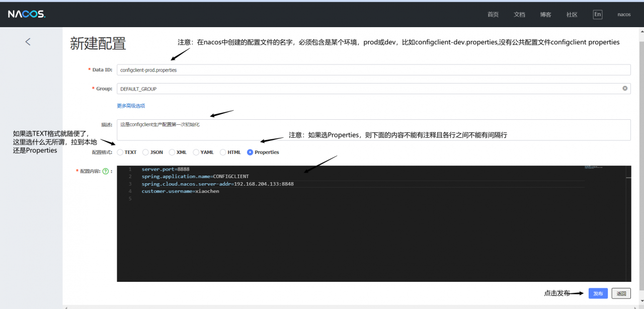Screen dimensions: 644x309
Task: Click the NACOS logo icon
Action: pos(26,14)
